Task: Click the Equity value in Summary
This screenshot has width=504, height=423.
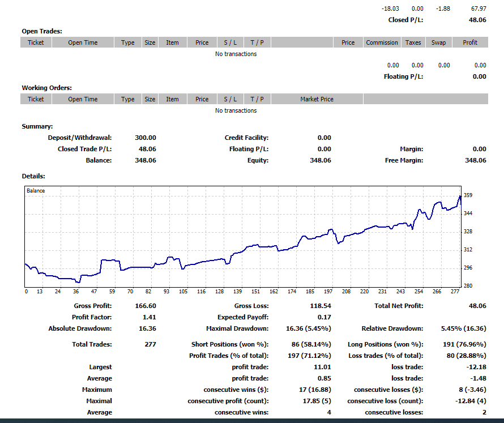Action: 320,160
